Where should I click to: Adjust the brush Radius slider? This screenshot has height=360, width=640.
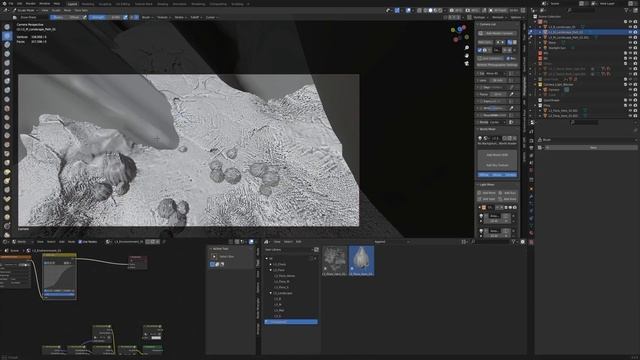(x=66, y=18)
